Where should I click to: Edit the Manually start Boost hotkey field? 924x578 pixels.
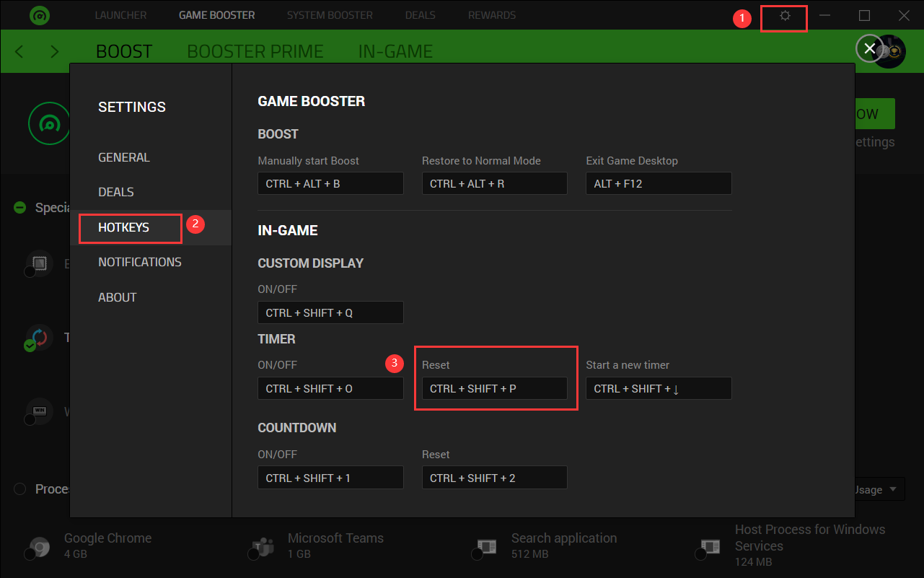coord(330,183)
